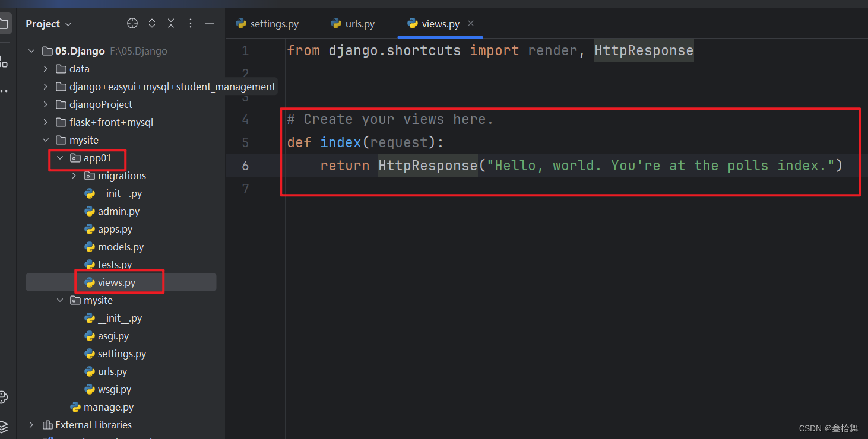Expand the flask+front+mysql folder
The height and width of the screenshot is (439, 868).
[46, 122]
